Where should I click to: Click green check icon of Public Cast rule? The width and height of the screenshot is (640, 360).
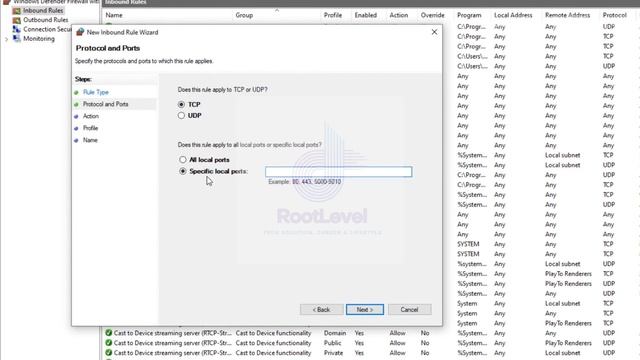click(x=109, y=343)
